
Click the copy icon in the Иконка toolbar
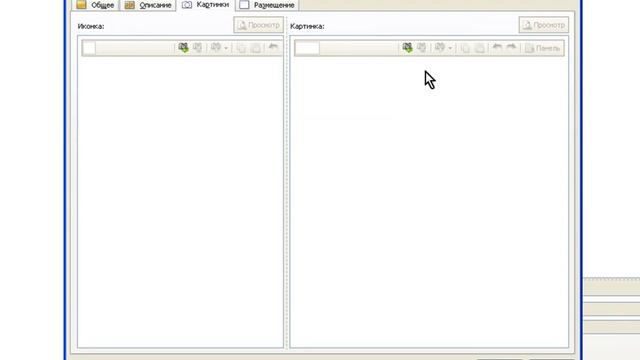[241, 48]
